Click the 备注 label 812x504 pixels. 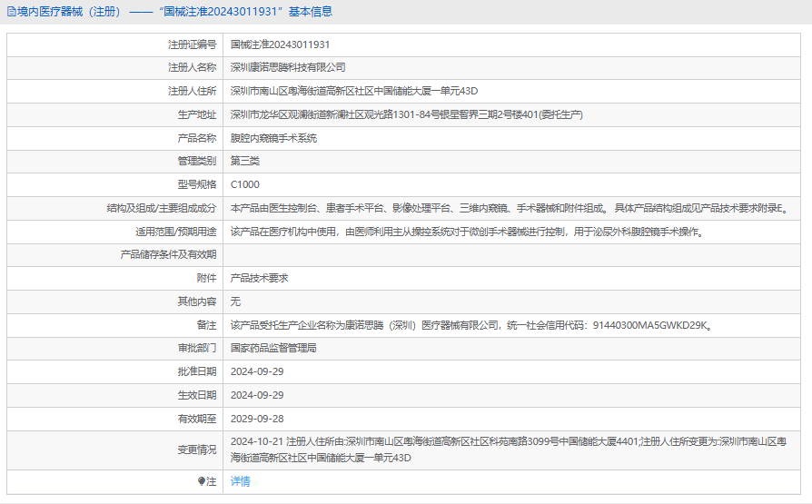click(206, 325)
